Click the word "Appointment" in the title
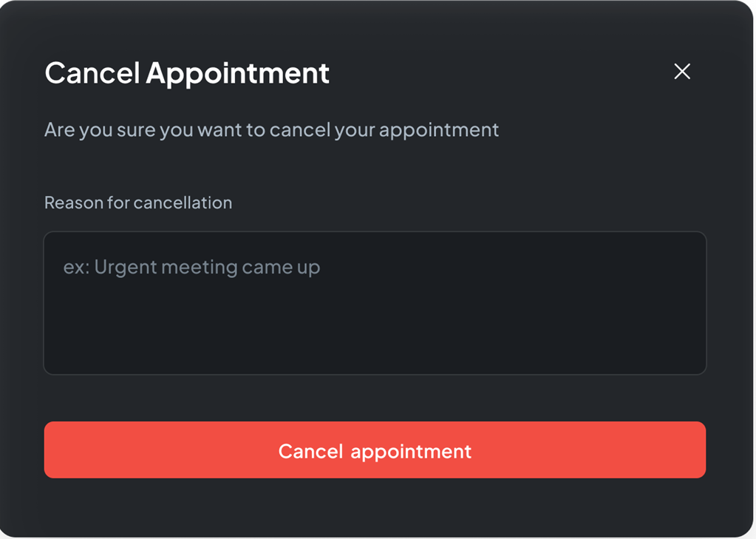The image size is (756, 539). tap(237, 73)
